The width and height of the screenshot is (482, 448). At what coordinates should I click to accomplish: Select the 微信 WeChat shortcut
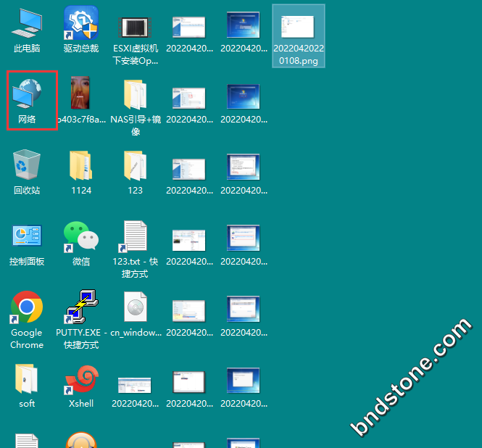tap(81, 244)
